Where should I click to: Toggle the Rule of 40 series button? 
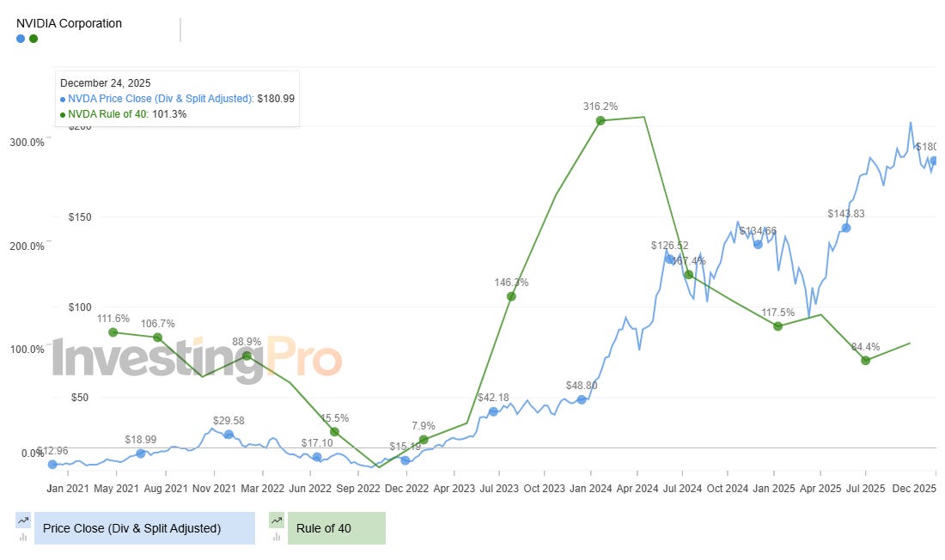coord(337,529)
